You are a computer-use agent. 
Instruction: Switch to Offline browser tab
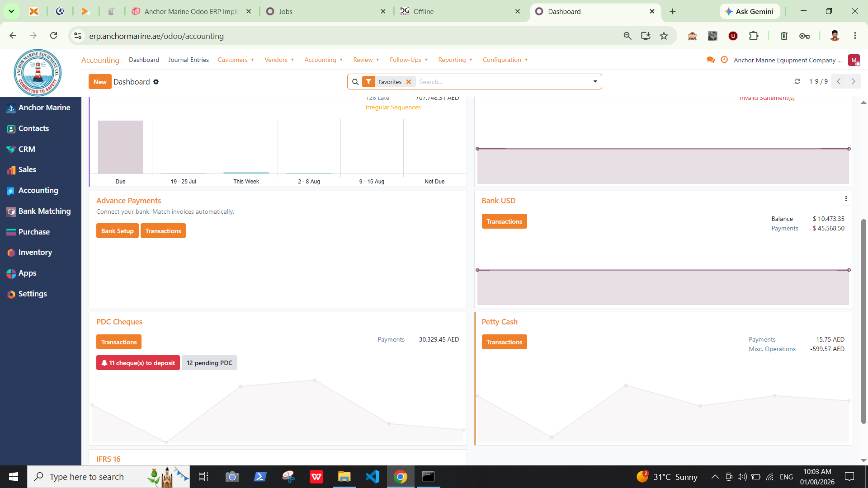(460, 11)
